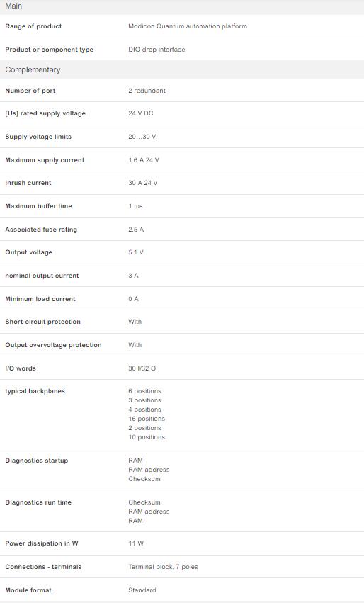Select the DIO drop interface value
This screenshot has height=603, width=364.
tap(157, 50)
